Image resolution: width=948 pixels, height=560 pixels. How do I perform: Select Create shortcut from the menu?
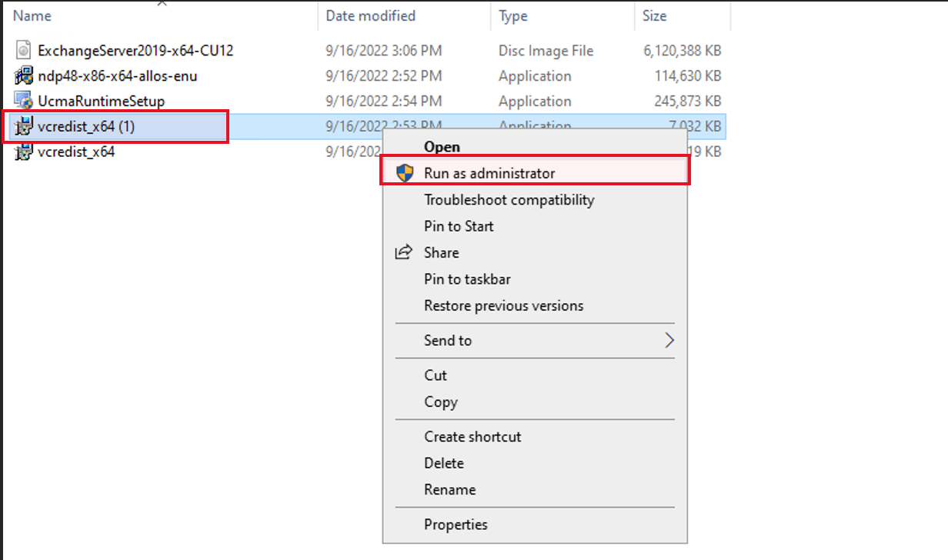click(472, 436)
